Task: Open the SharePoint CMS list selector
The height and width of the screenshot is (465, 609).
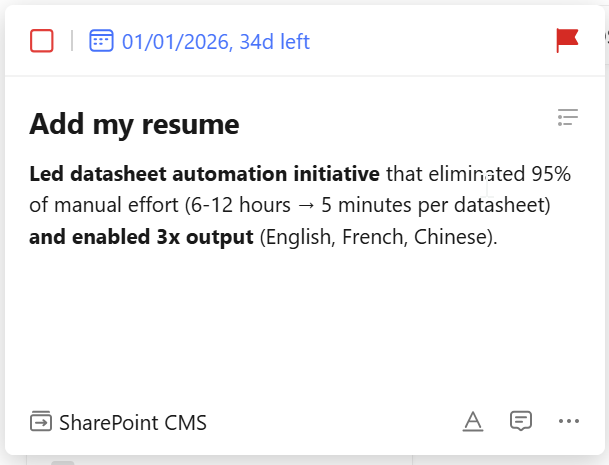Action: pyautogui.click(x=132, y=423)
